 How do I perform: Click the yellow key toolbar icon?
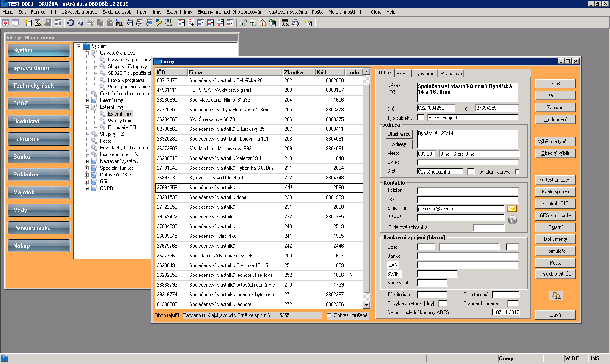pos(158,23)
